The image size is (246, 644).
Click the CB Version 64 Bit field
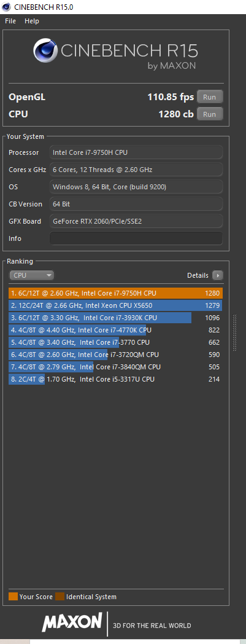136,204
